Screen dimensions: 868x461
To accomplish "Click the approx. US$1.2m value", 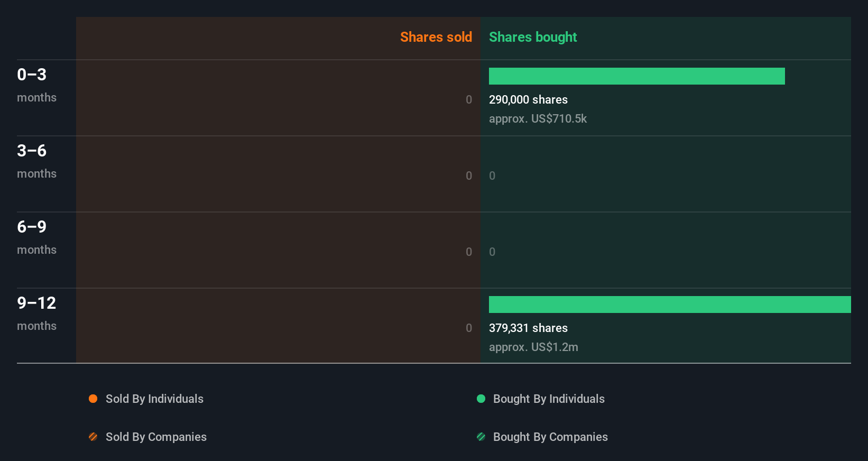I will coord(533,347).
